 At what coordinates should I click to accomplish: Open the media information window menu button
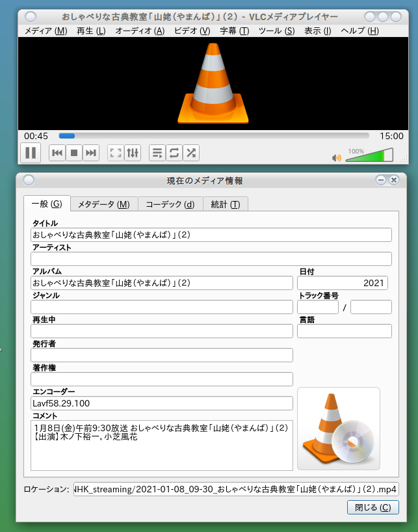point(29,181)
